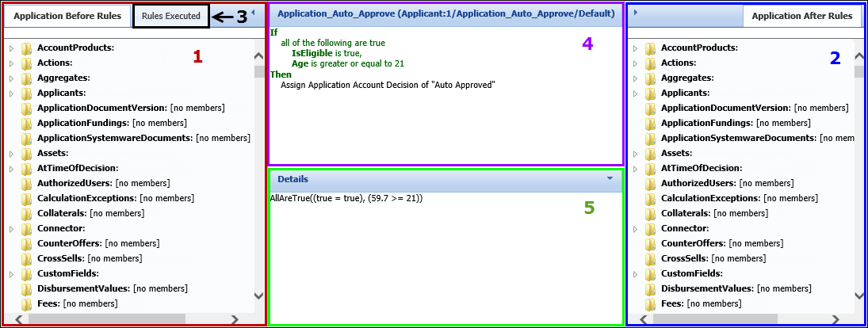
Task: Expand Actions node in Before Rules tree
Action: 12,63
